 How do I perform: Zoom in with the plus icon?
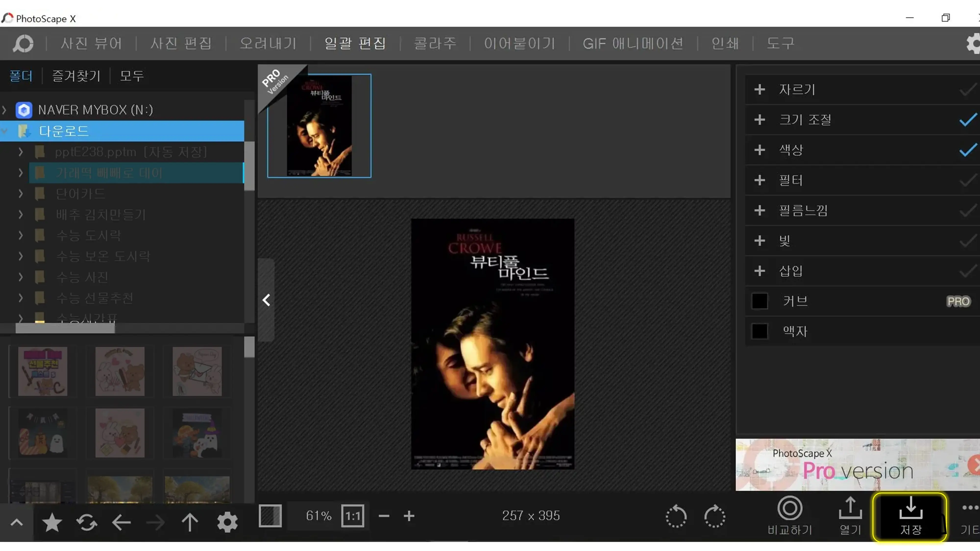pos(409,516)
